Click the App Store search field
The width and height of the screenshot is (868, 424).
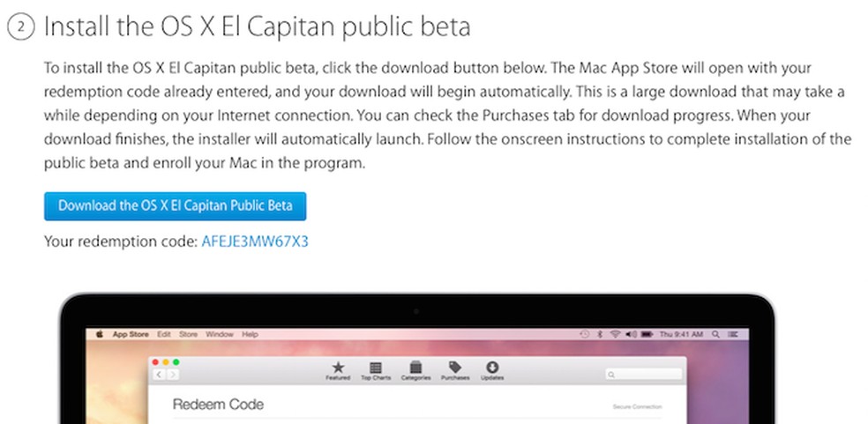643,375
